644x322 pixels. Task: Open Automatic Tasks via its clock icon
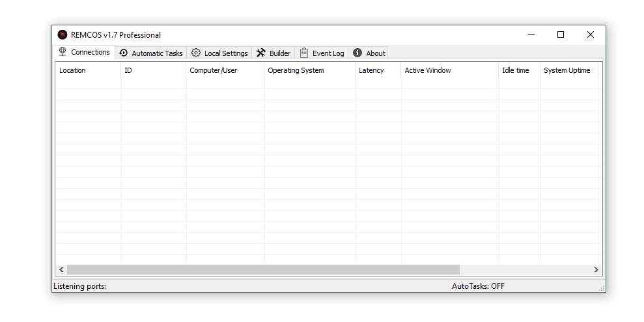point(124,53)
